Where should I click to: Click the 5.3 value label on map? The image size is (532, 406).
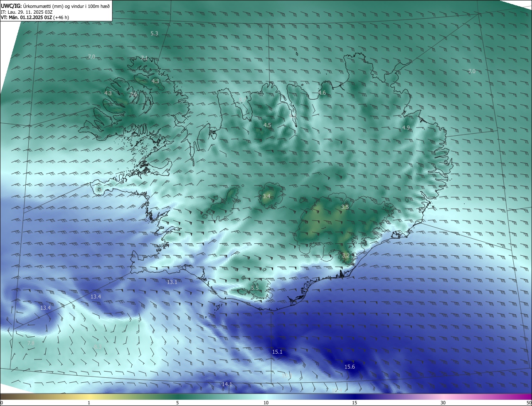[154, 33]
